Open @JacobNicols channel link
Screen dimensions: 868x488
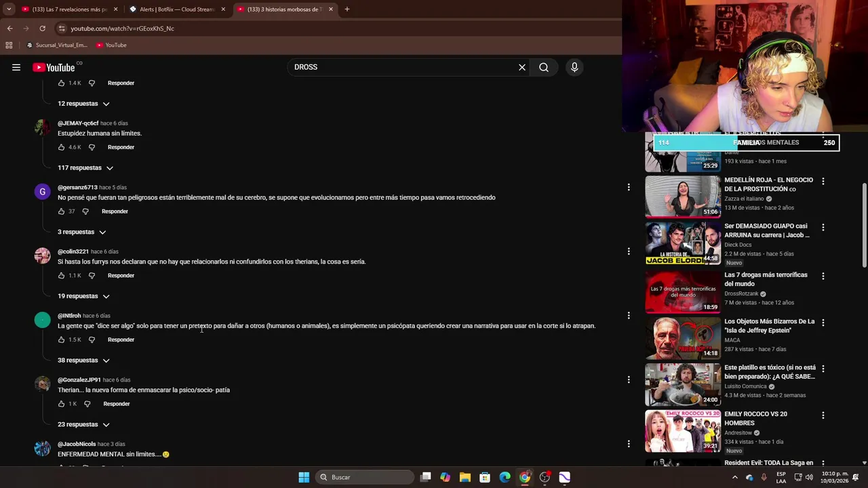(x=77, y=444)
